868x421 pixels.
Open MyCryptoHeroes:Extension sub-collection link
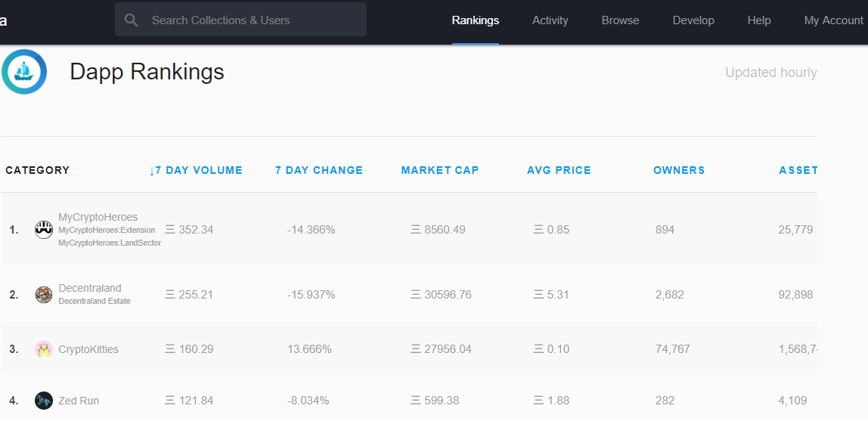pyautogui.click(x=107, y=230)
